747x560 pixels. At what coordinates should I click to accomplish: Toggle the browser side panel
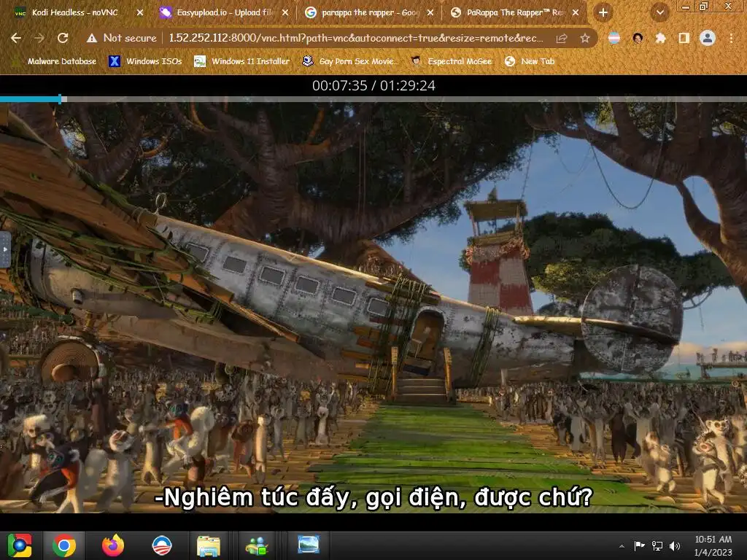click(684, 38)
